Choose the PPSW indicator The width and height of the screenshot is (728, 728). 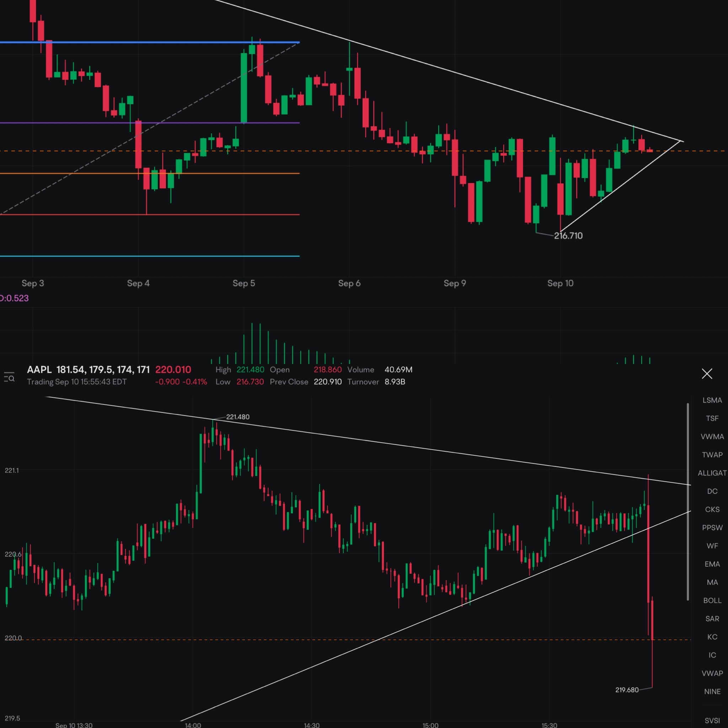pyautogui.click(x=712, y=528)
